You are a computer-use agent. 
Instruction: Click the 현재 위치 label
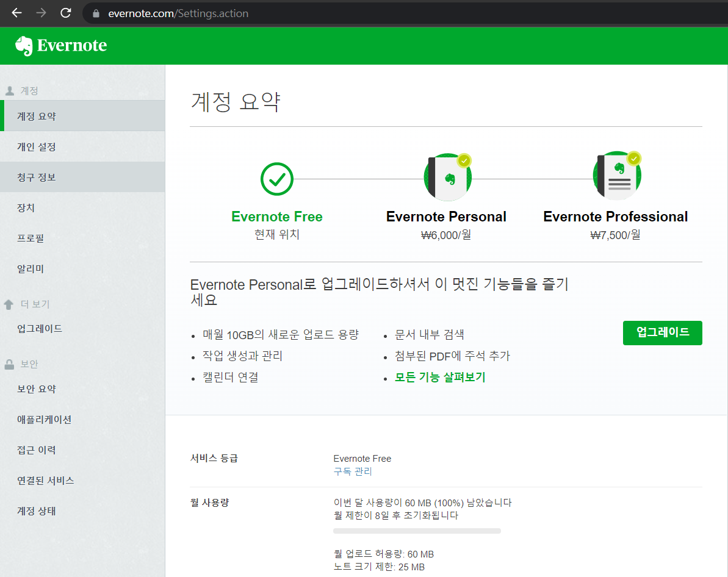click(x=276, y=234)
